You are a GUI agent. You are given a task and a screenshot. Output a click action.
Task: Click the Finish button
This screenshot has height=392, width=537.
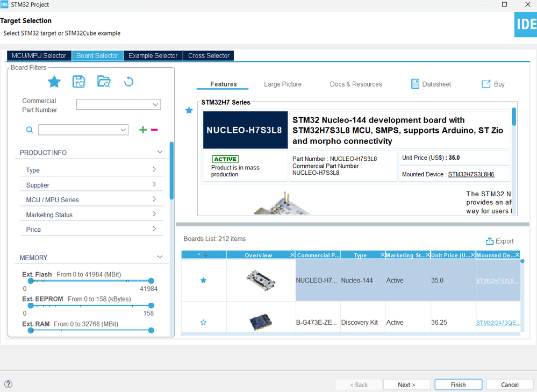458,385
